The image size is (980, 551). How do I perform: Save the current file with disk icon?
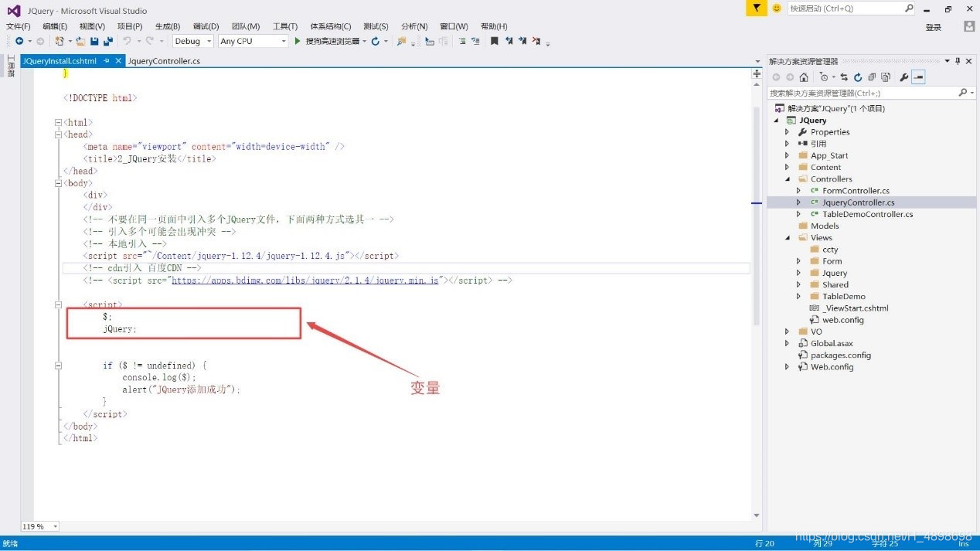[94, 41]
